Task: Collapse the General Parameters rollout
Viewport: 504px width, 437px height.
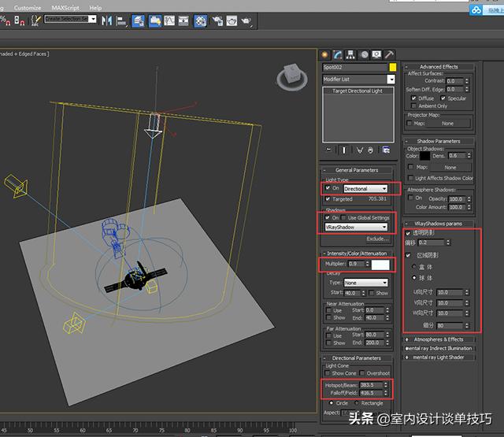Action: 357,170
